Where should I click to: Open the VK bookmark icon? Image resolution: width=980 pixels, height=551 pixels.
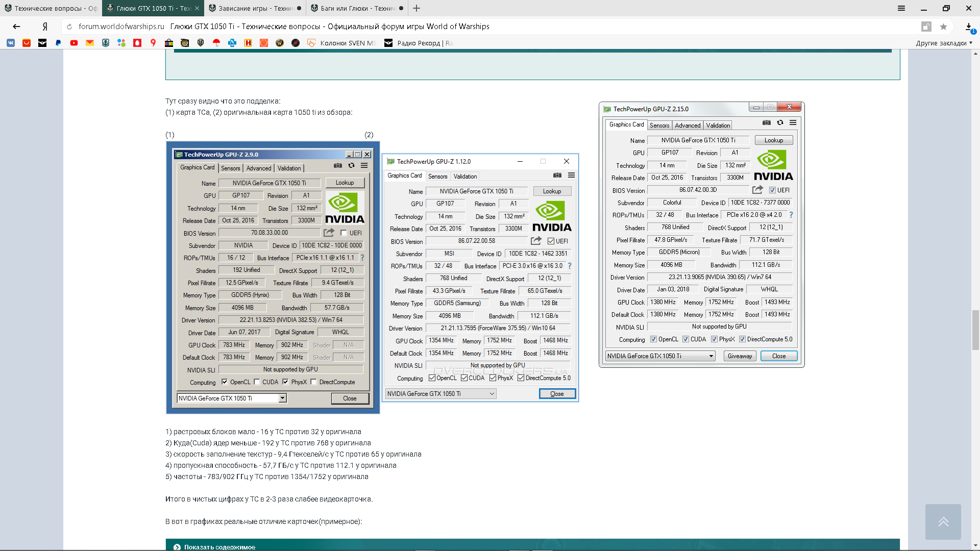click(11, 43)
